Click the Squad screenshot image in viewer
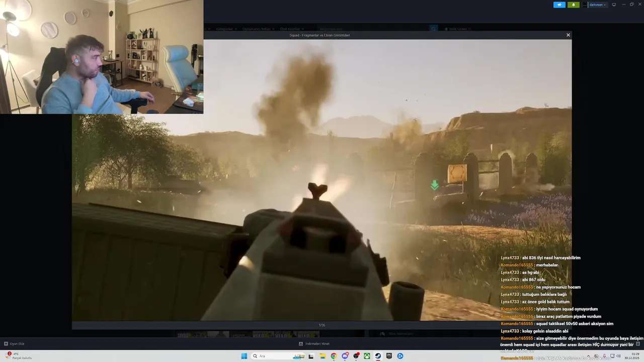The height and width of the screenshot is (362, 644). pyautogui.click(x=321, y=179)
